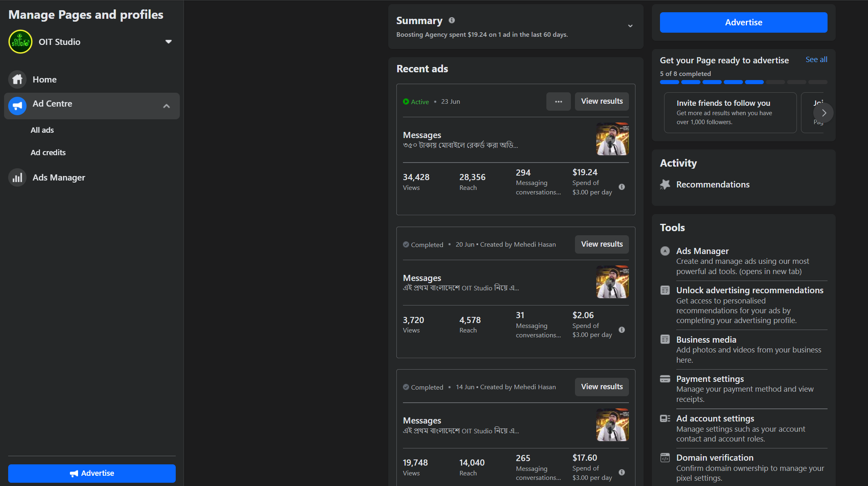
Task: Click info icon beside $19.24 spend
Action: [622, 187]
